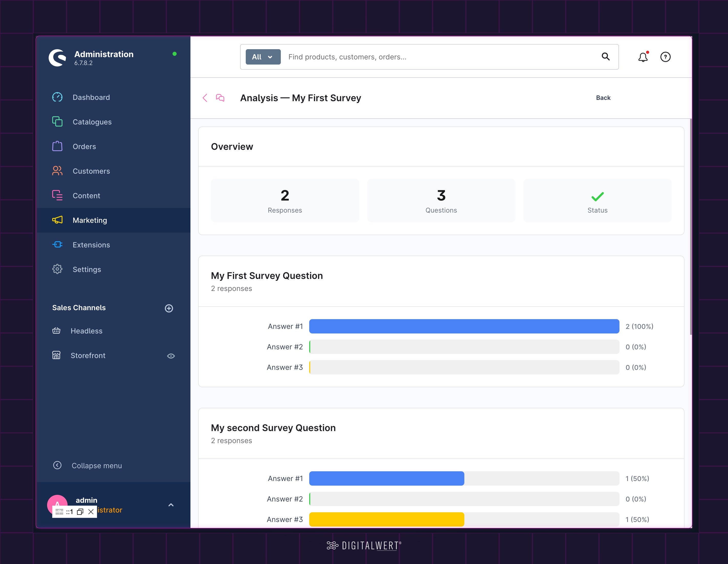Click the Sales Channels heading
The height and width of the screenshot is (564, 728).
pyautogui.click(x=79, y=308)
